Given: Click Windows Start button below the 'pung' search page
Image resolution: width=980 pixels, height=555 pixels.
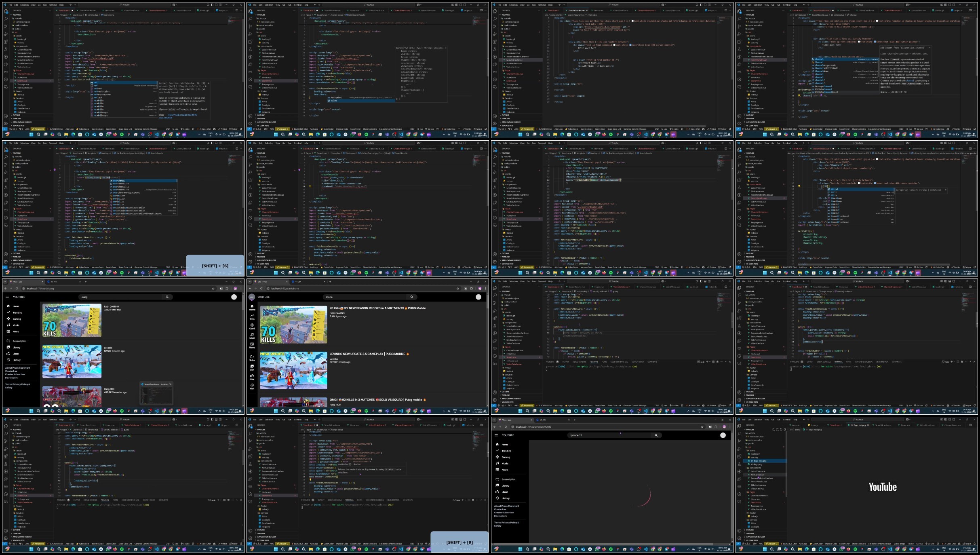Looking at the screenshot, I should [x=31, y=411].
